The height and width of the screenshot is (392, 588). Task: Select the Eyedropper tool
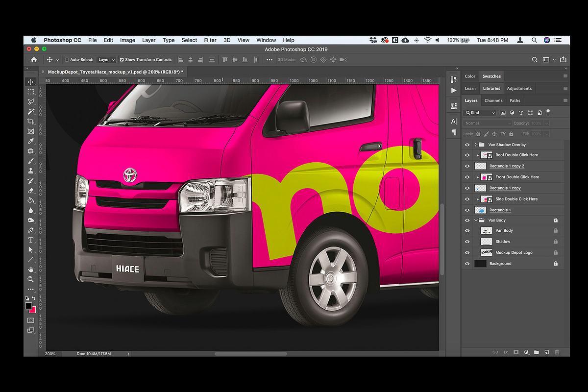tap(31, 141)
